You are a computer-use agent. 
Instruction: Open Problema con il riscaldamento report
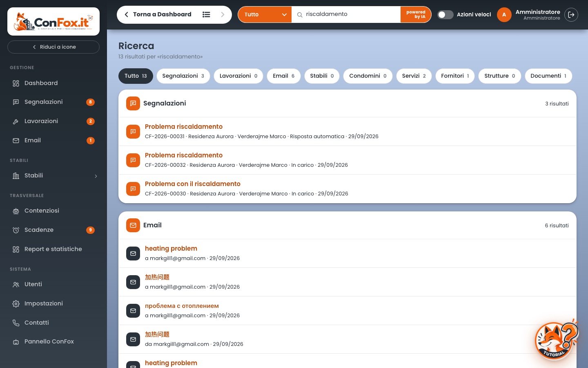(x=347, y=189)
